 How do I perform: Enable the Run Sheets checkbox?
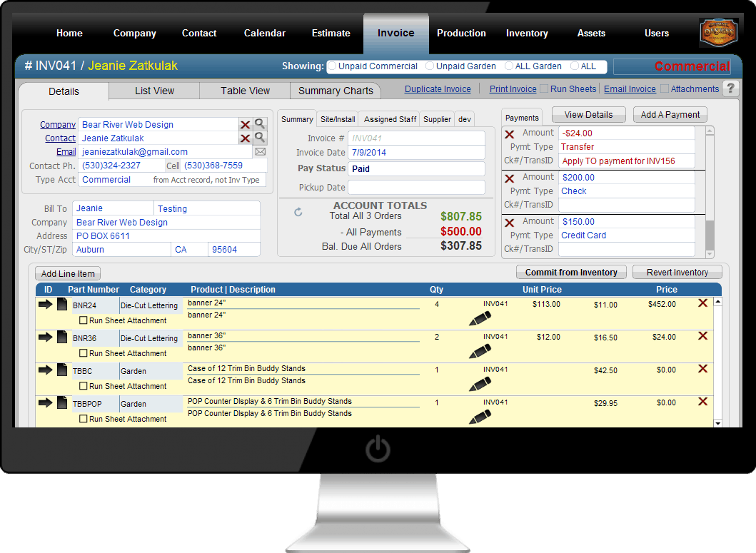click(544, 89)
